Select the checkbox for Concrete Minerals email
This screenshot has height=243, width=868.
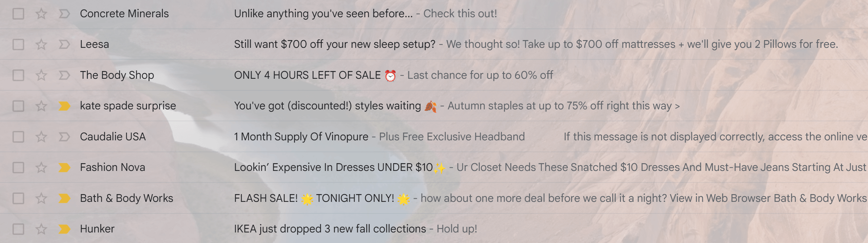pyautogui.click(x=18, y=13)
